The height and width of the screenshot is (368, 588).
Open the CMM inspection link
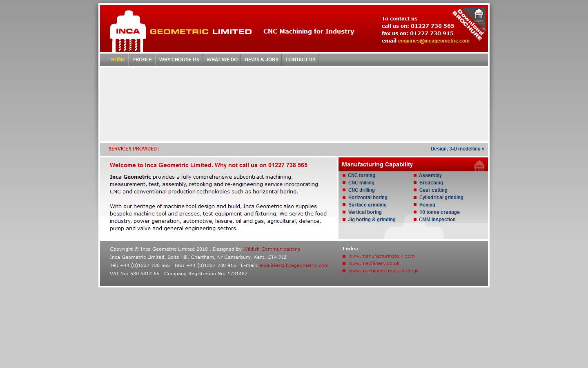click(437, 220)
